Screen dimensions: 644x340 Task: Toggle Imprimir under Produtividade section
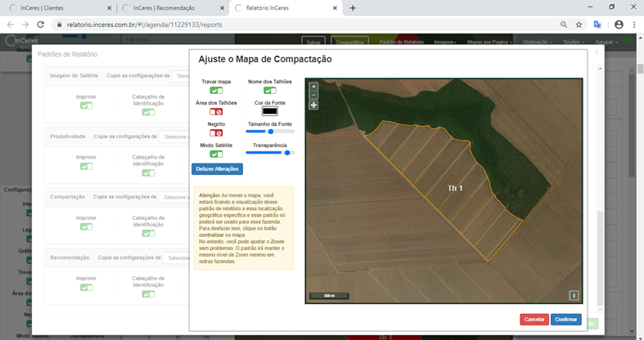[86, 166]
